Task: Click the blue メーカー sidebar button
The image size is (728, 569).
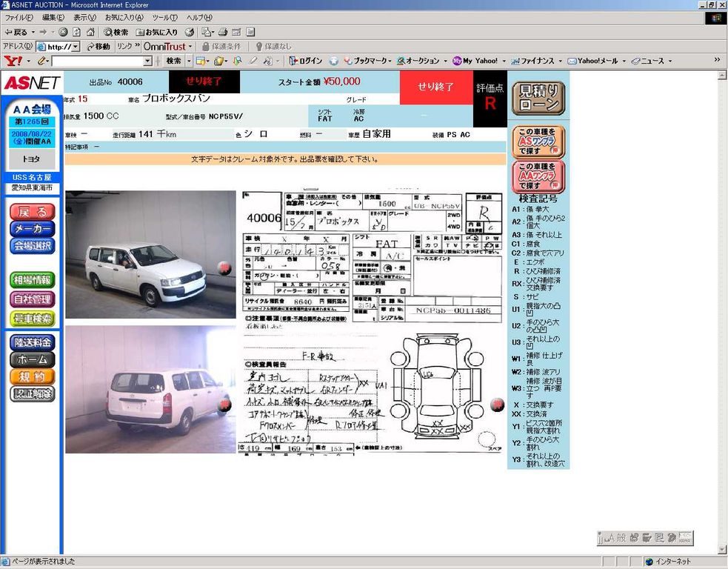Action: click(33, 228)
